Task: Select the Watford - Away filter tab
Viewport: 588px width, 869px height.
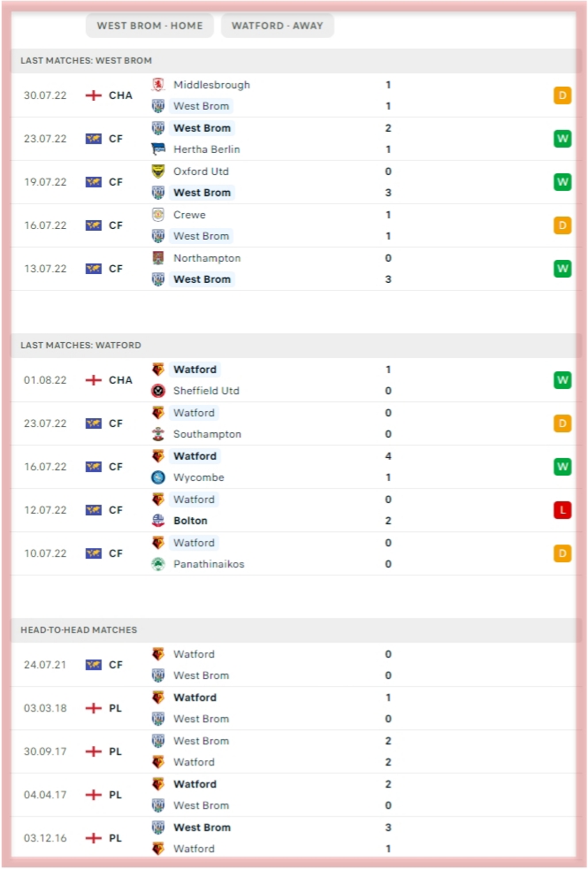Action: point(277,26)
